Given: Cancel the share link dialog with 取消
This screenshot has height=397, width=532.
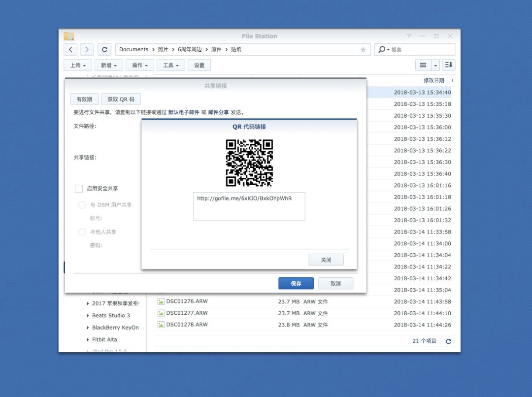Looking at the screenshot, I should click(x=335, y=283).
